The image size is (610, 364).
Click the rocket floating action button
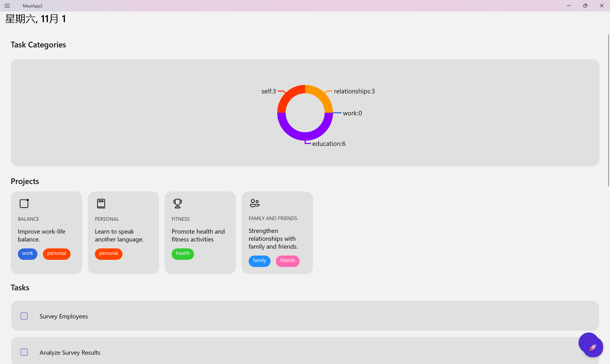593,347
